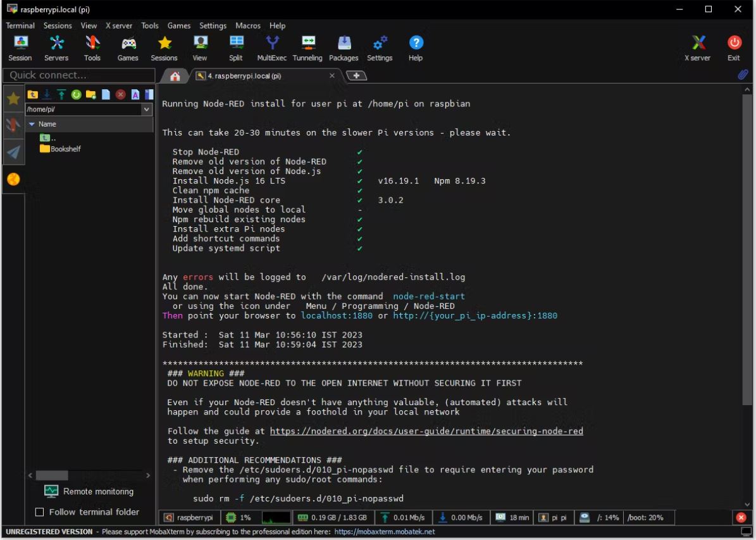The image size is (756, 540).
Task: Open the Settings menu
Action: (x=213, y=25)
